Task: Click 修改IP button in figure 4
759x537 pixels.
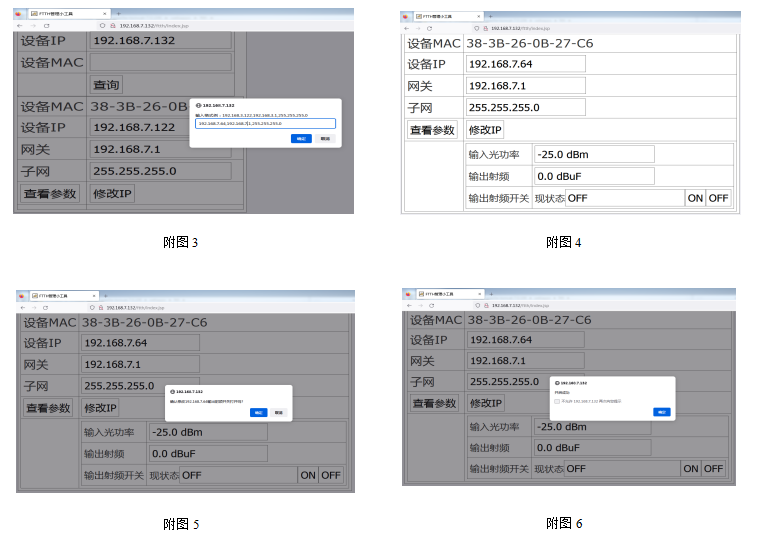Action: tap(485, 130)
